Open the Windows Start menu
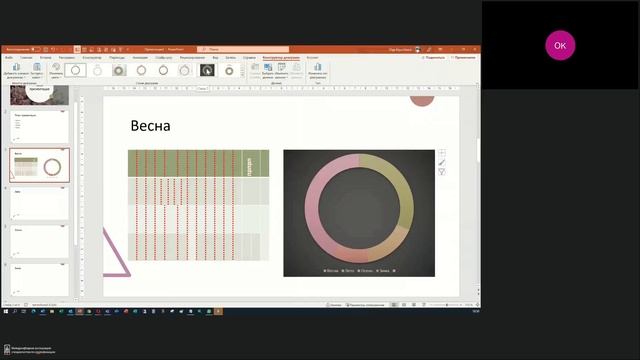Image resolution: width=640 pixels, height=360 pixels. [x=6, y=311]
